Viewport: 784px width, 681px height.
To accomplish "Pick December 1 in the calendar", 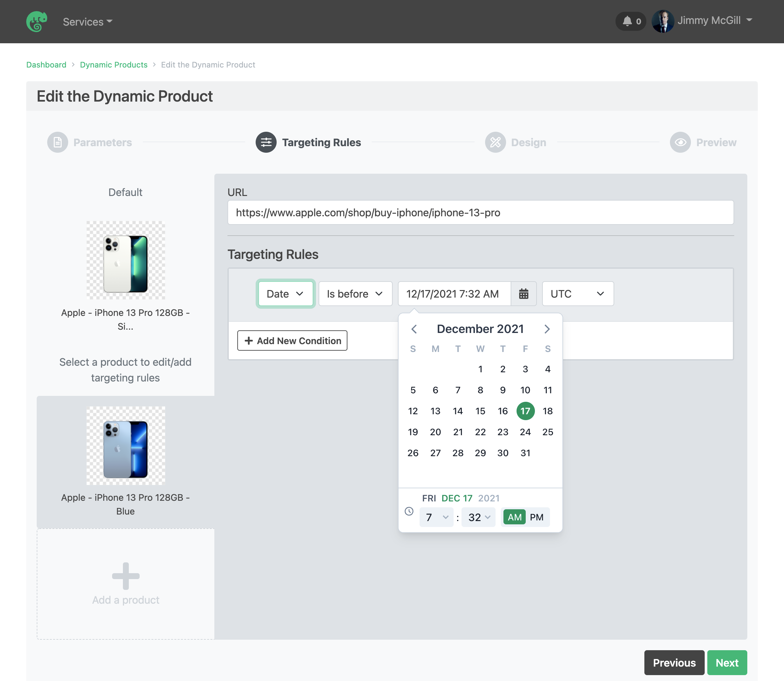I will [480, 369].
